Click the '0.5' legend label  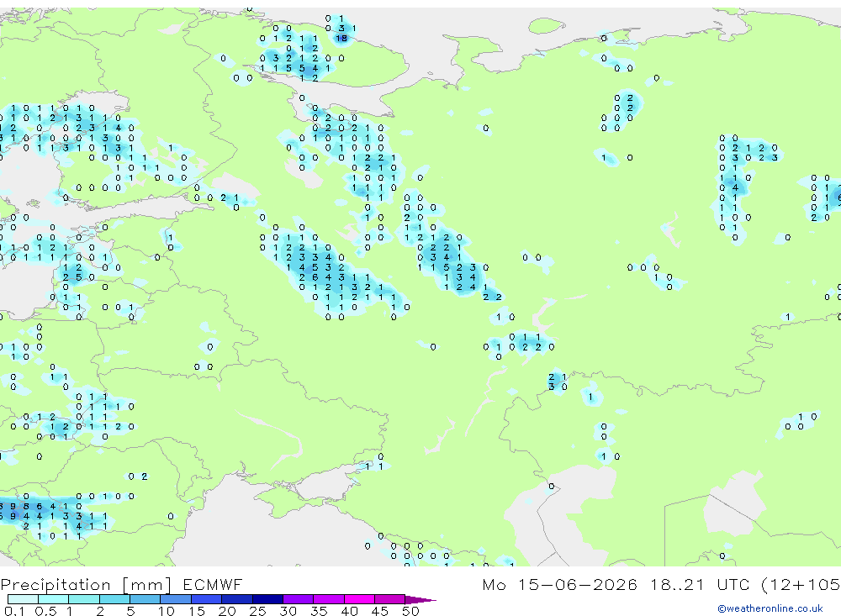click(x=45, y=611)
